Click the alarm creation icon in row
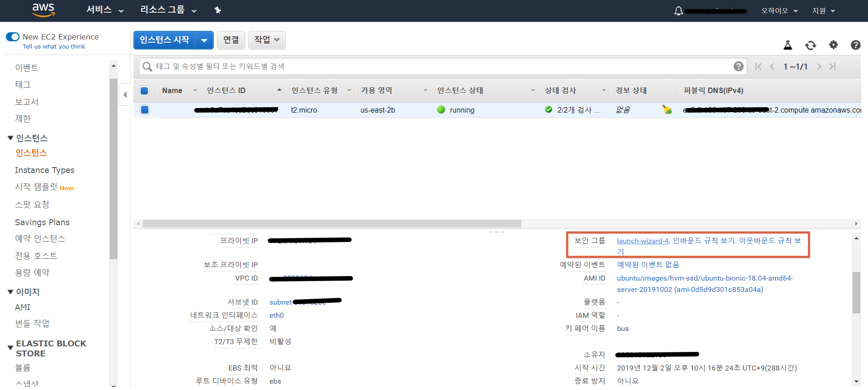This screenshot has height=390, width=868. (667, 109)
